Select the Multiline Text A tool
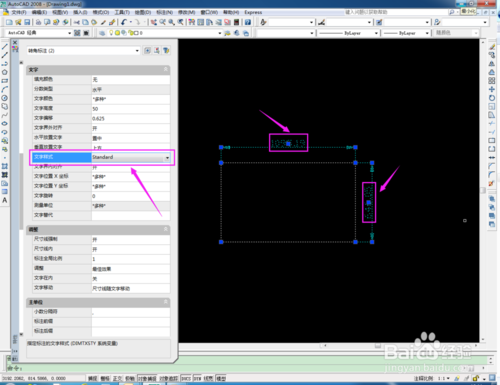This screenshot has height=385, width=500. [5, 200]
